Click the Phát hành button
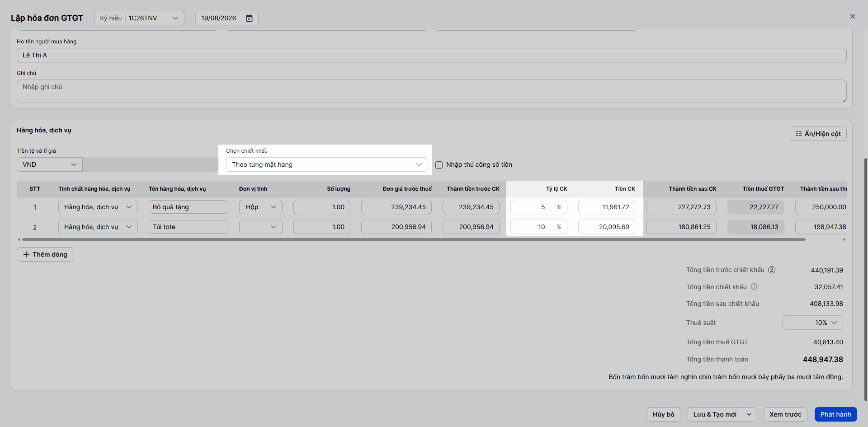 click(x=836, y=414)
